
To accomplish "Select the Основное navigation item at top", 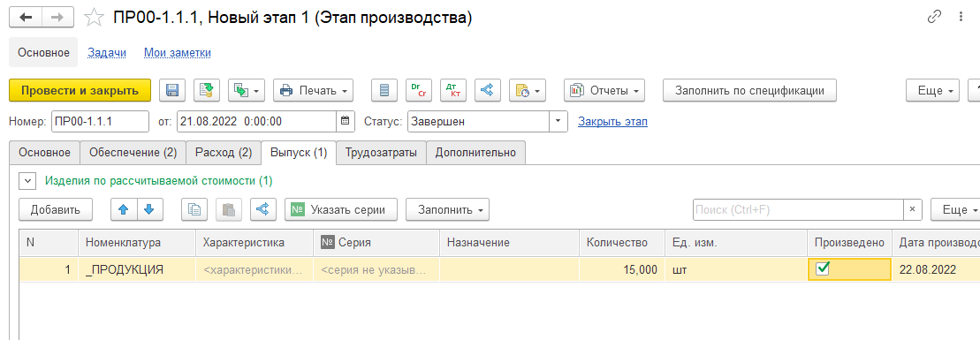I will click(x=44, y=52).
